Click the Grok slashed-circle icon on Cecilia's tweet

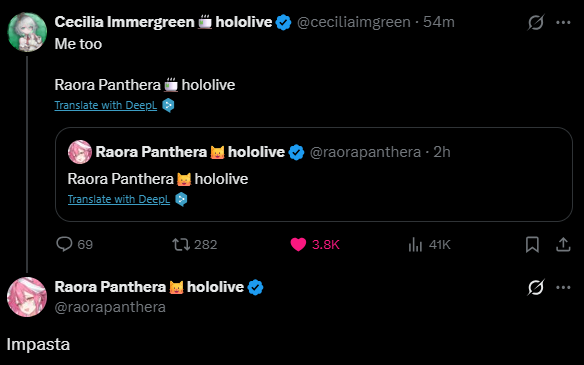[x=536, y=22]
